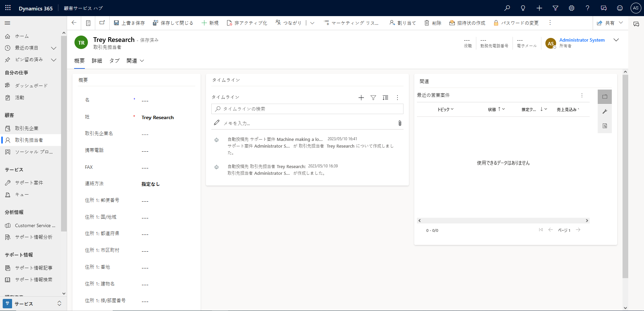The image size is (644, 311).
Task: Switch to the 詳細 tab
Action: 97,61
